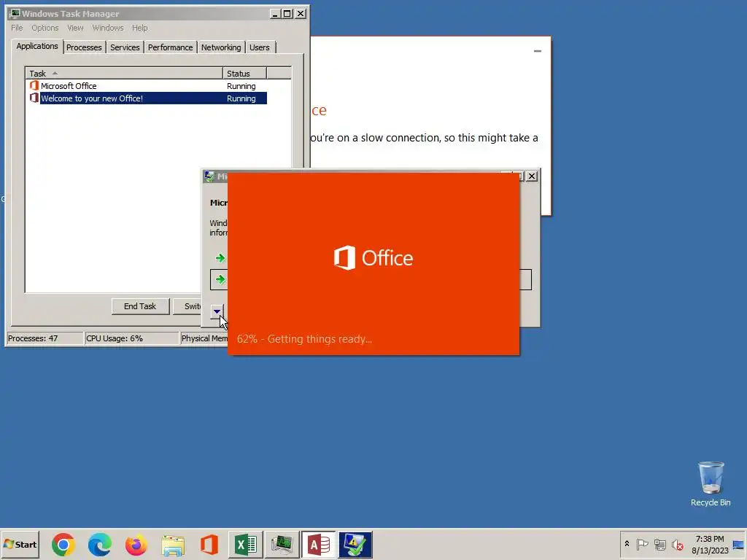Click the checkmark warning taskbar icon
The image size is (747, 560).
355,544
